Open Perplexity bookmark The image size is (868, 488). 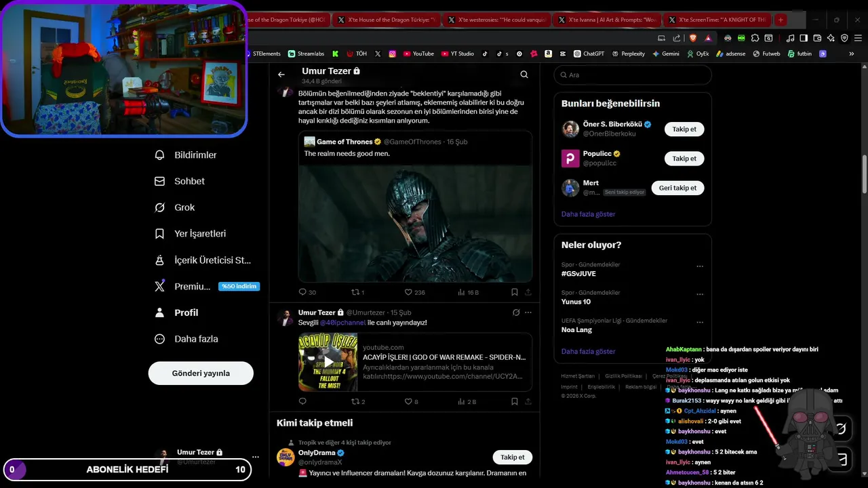pyautogui.click(x=628, y=54)
